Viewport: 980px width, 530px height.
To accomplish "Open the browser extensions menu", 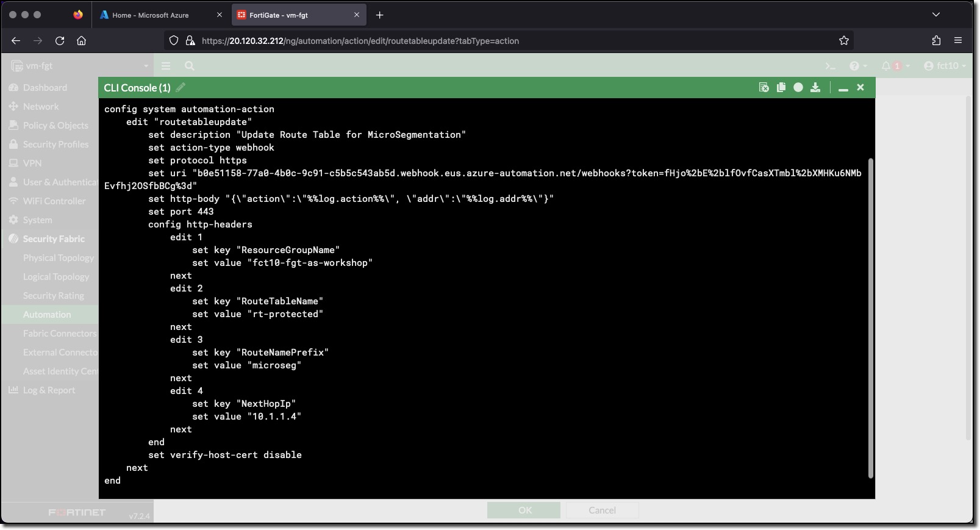I will (x=936, y=41).
